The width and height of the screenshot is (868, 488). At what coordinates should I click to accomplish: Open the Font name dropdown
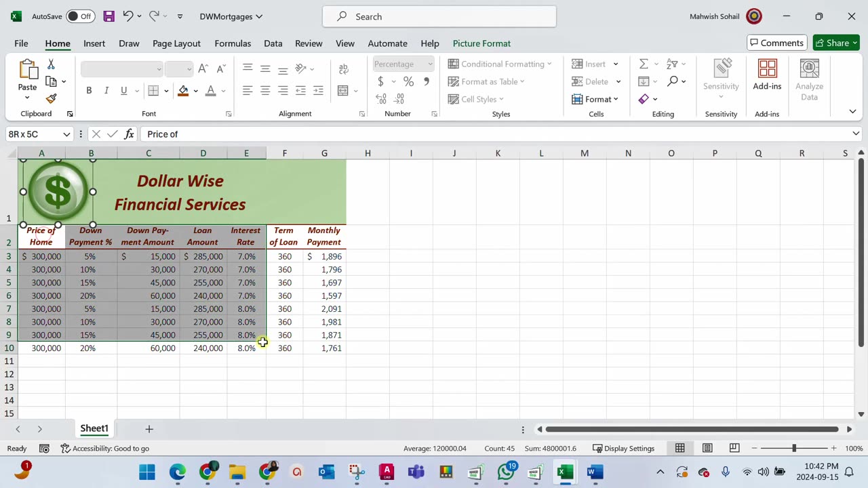[159, 68]
